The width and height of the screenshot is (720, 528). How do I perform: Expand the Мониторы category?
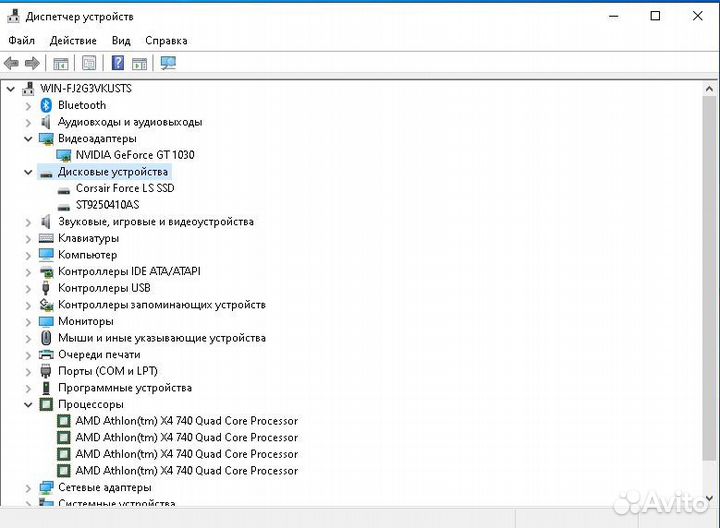pos(28,322)
